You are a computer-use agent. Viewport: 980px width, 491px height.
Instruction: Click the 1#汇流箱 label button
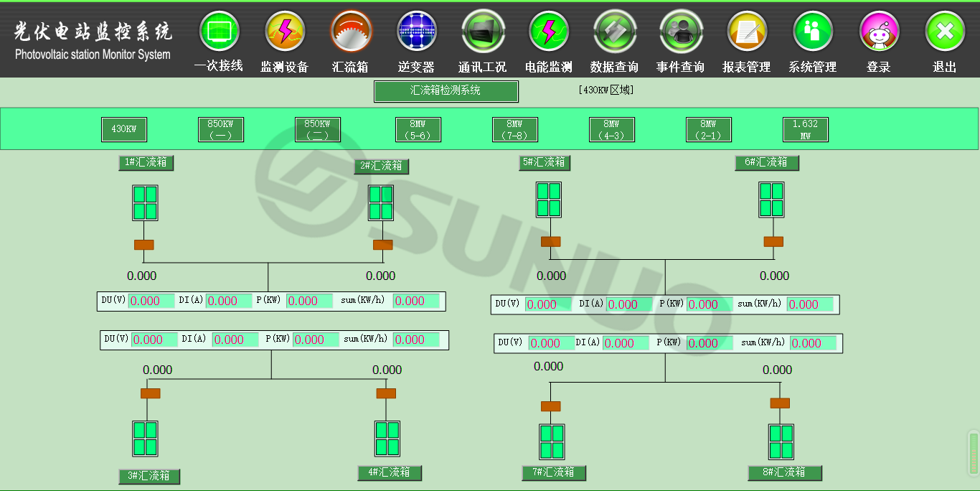[x=146, y=163]
